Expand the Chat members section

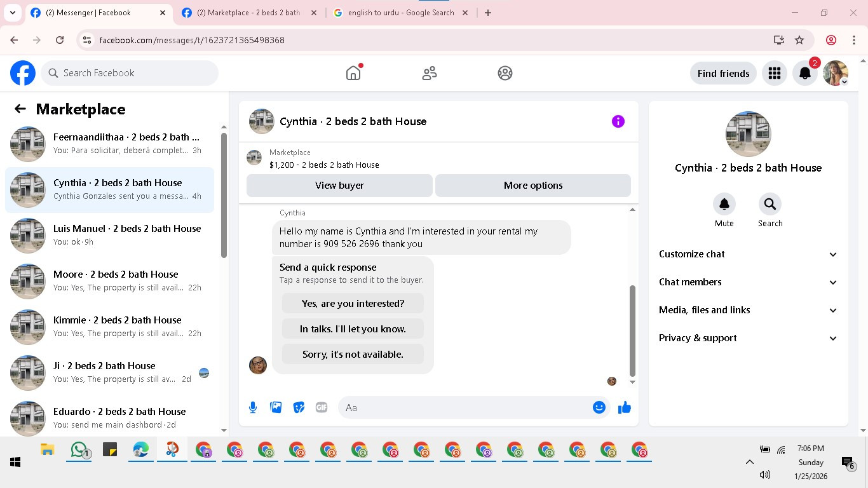click(x=749, y=282)
